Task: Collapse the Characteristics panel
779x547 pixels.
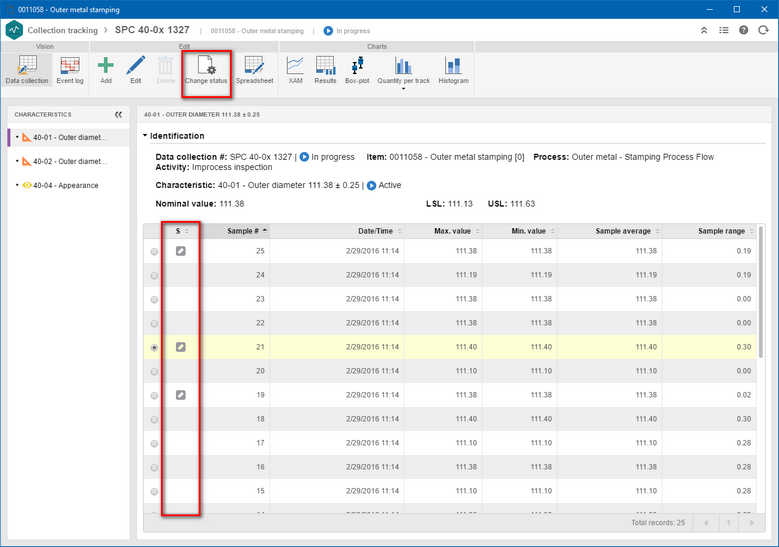Action: pyautogui.click(x=118, y=115)
